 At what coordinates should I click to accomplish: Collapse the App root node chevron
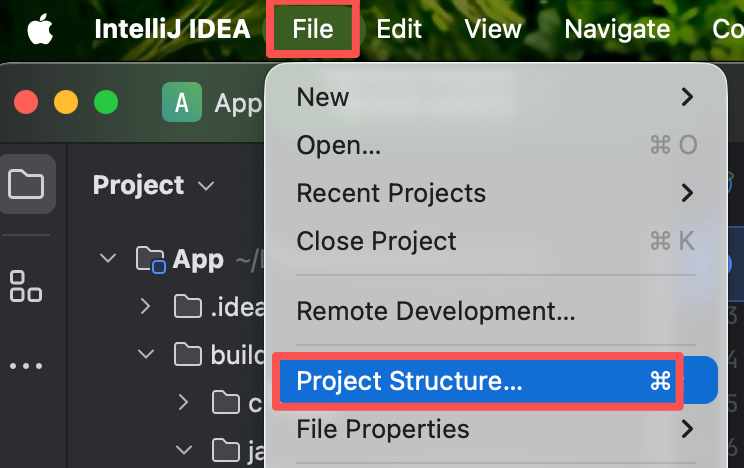tap(107, 260)
